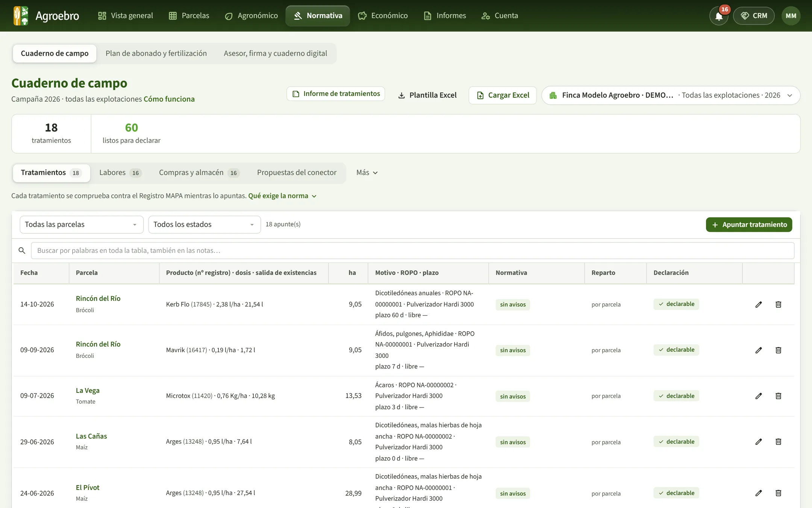Image resolution: width=812 pixels, height=508 pixels.
Task: Expand the Todos los estados dropdown
Action: pos(205,225)
